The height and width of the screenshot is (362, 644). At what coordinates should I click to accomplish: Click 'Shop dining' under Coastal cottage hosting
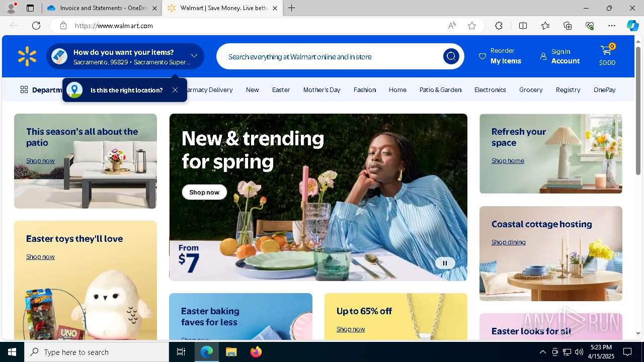pos(508,242)
